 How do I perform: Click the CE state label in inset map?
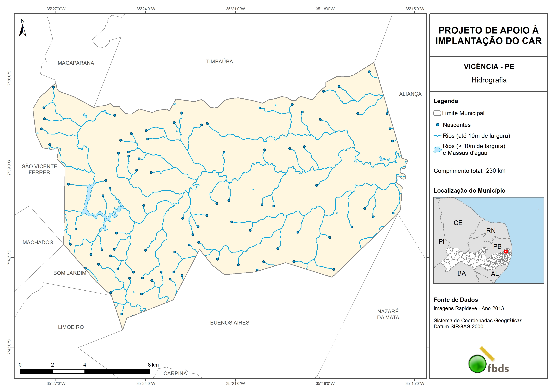coord(458,223)
